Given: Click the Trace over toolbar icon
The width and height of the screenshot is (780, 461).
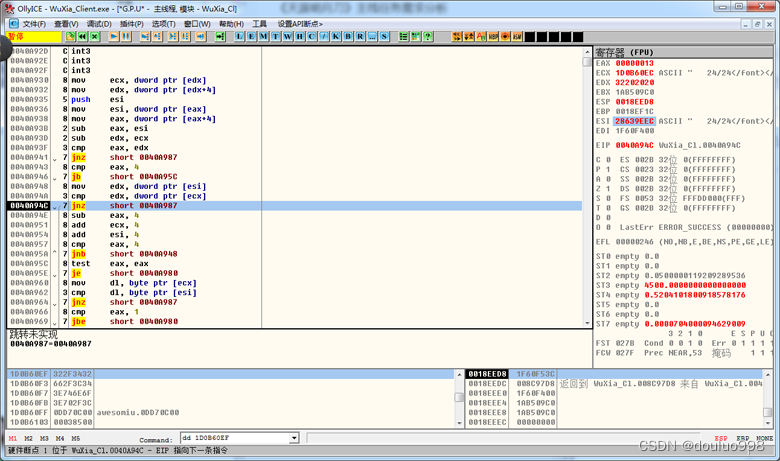Looking at the screenshot, I should coord(185,36).
